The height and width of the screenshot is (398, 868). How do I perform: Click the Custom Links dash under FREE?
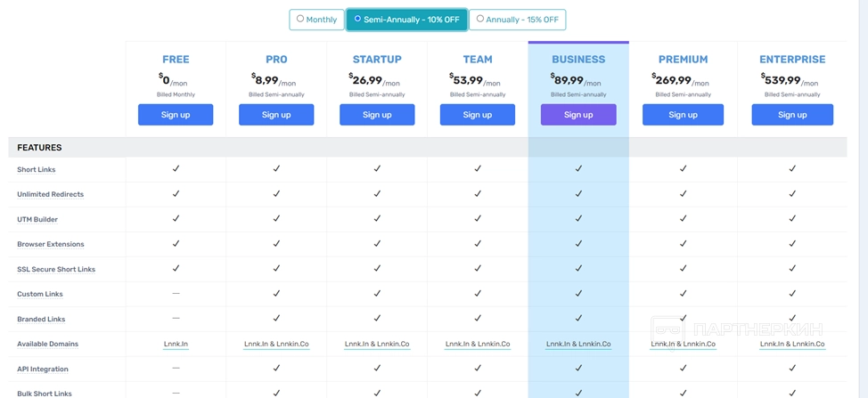(176, 293)
